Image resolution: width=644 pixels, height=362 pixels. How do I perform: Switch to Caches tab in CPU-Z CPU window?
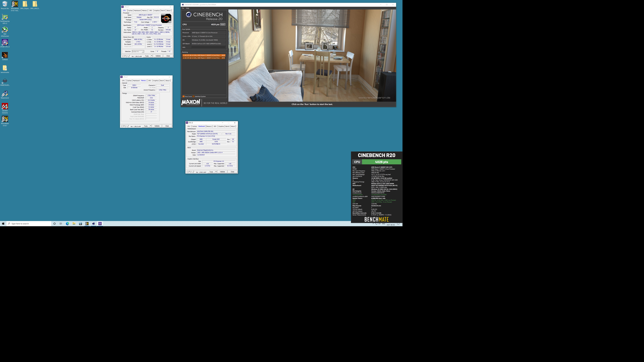[x=130, y=10]
